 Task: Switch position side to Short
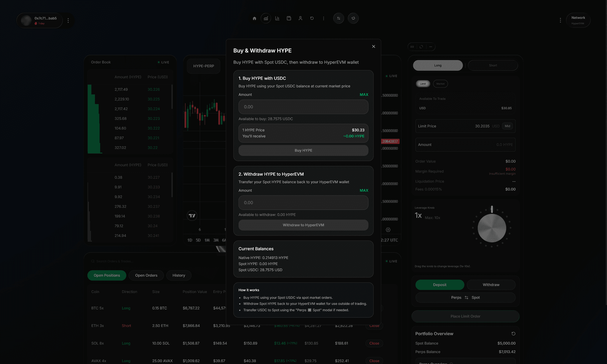click(493, 65)
